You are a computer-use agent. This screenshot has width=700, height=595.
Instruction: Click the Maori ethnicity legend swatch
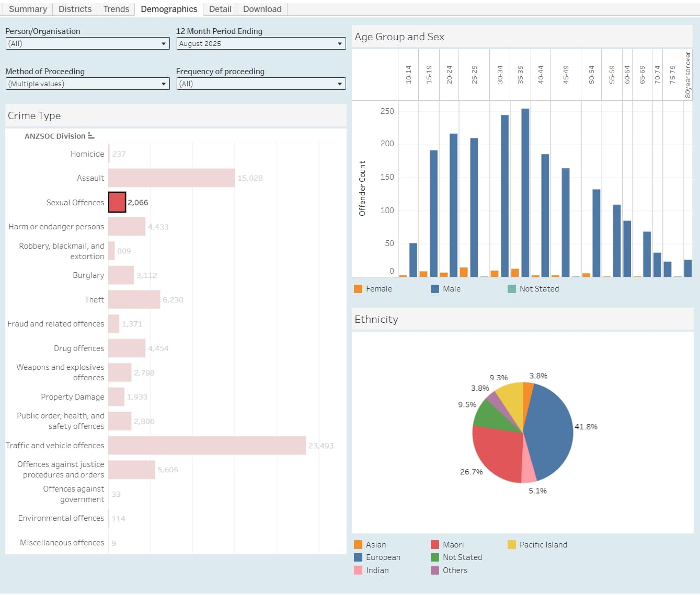[435, 545]
